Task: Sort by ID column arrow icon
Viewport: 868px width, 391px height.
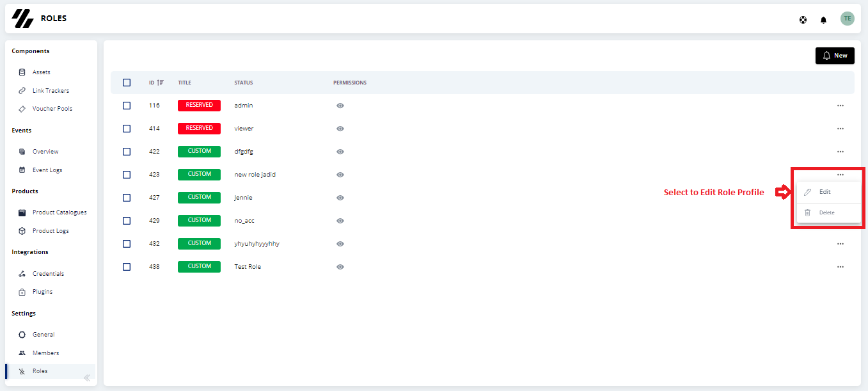Action: pyautogui.click(x=161, y=83)
